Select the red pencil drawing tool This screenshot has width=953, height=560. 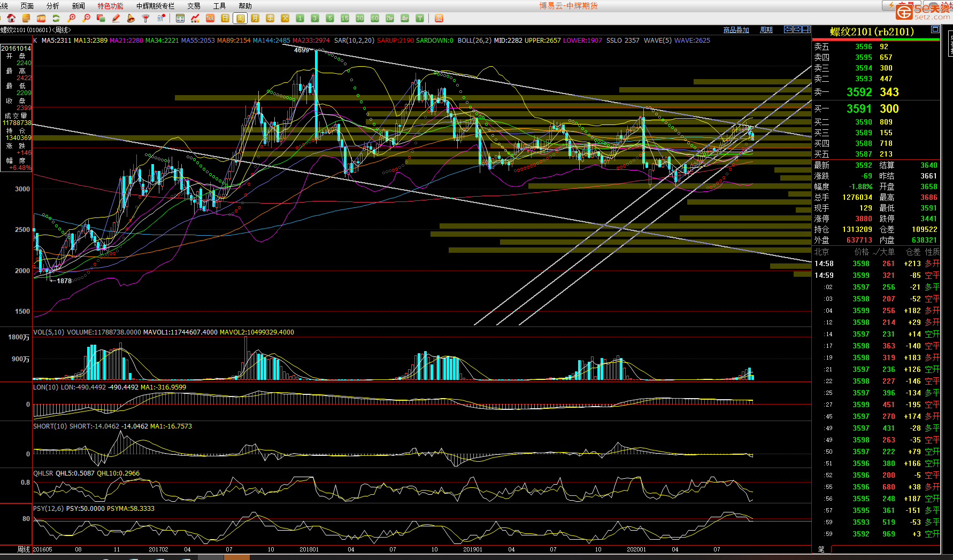(x=116, y=18)
